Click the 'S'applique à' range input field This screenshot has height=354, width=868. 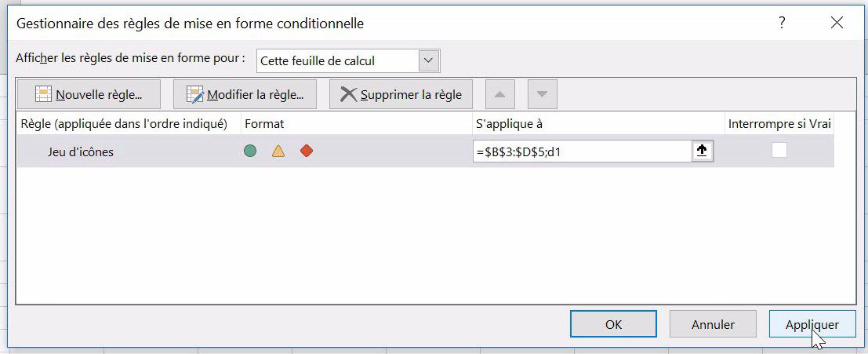[x=581, y=151]
